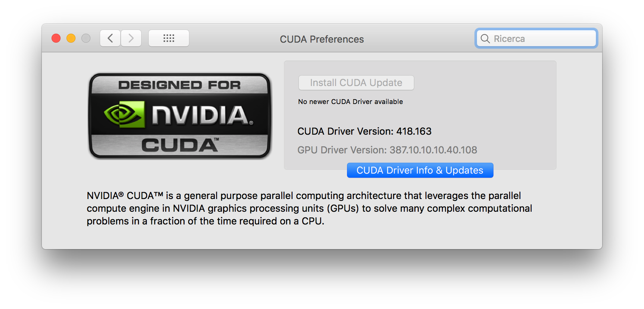Click the green NVIDIA eye logo
Image resolution: width=644 pixels, height=309 pixels.
point(124,114)
